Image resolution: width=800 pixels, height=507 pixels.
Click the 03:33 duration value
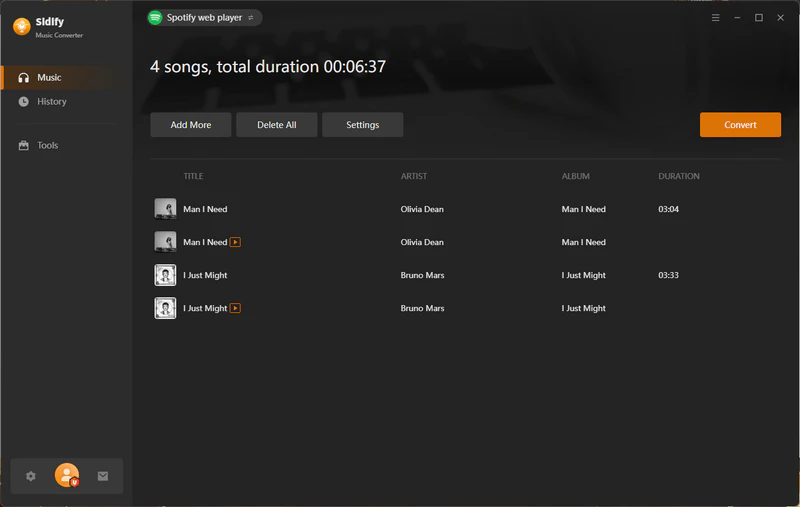(x=668, y=275)
